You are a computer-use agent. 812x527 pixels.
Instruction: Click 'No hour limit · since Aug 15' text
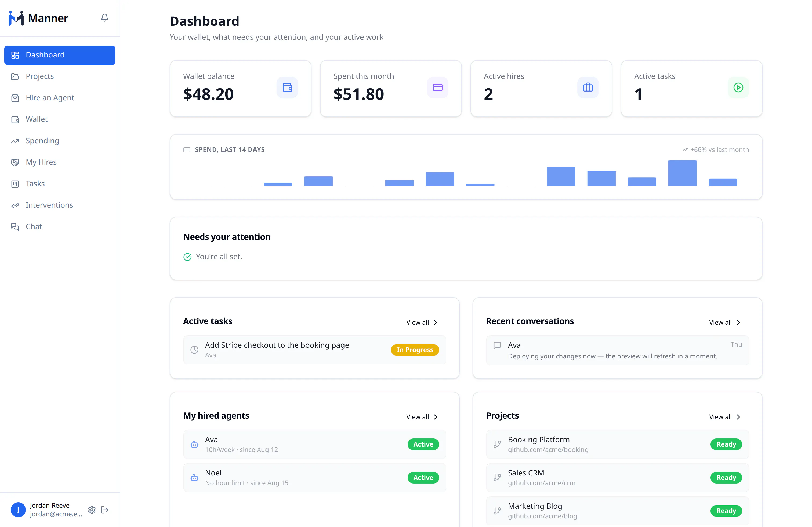click(x=247, y=483)
